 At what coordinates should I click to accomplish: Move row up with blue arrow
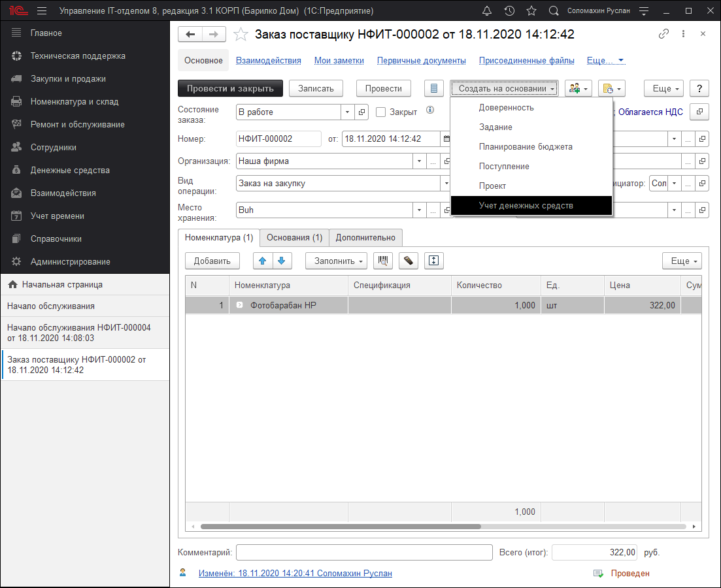point(263,261)
